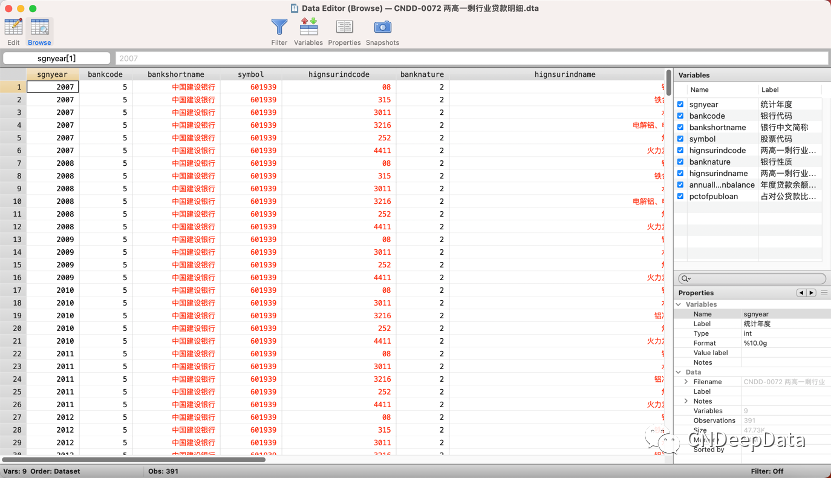Select the symbol column header

point(250,74)
